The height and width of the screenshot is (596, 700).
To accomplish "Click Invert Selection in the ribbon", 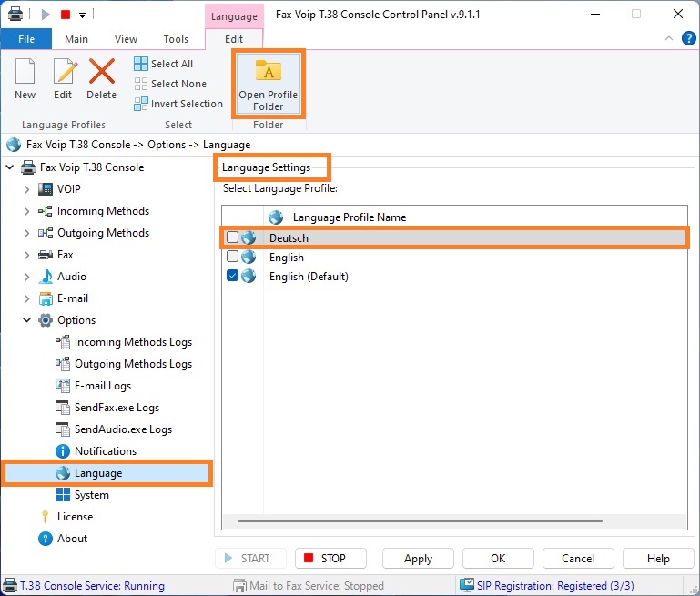I will 178,104.
